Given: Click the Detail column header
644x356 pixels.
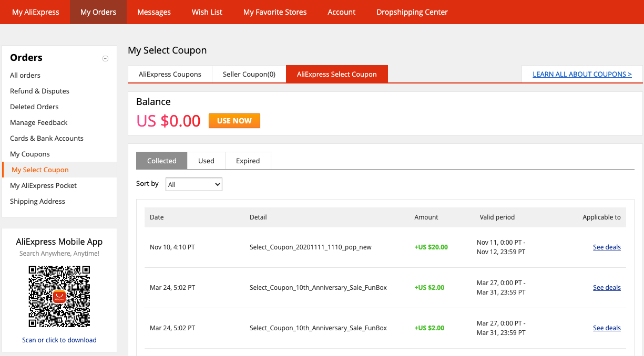Looking at the screenshot, I should pyautogui.click(x=258, y=217).
